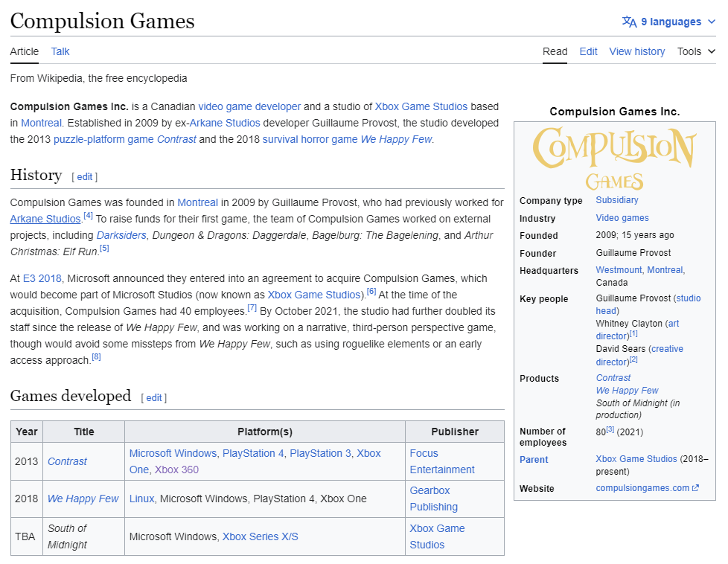728x564 pixels.
Task: Select the 'TBA' year cell
Action: [27, 536]
